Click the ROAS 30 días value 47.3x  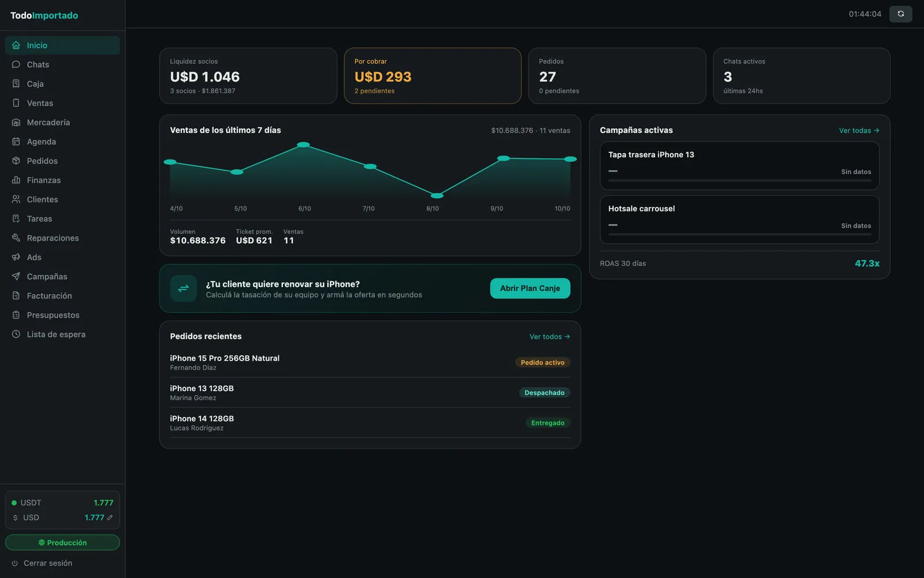coord(867,263)
